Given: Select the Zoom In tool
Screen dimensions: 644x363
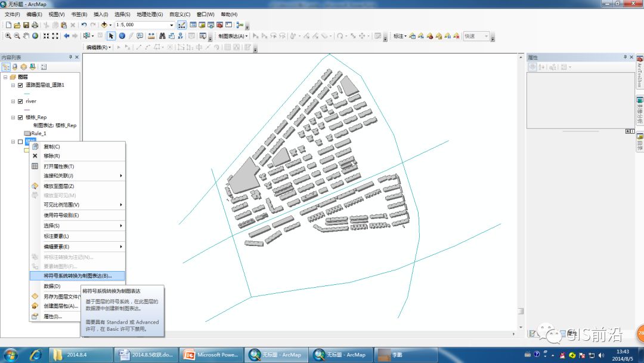Looking at the screenshot, I should tap(8, 36).
